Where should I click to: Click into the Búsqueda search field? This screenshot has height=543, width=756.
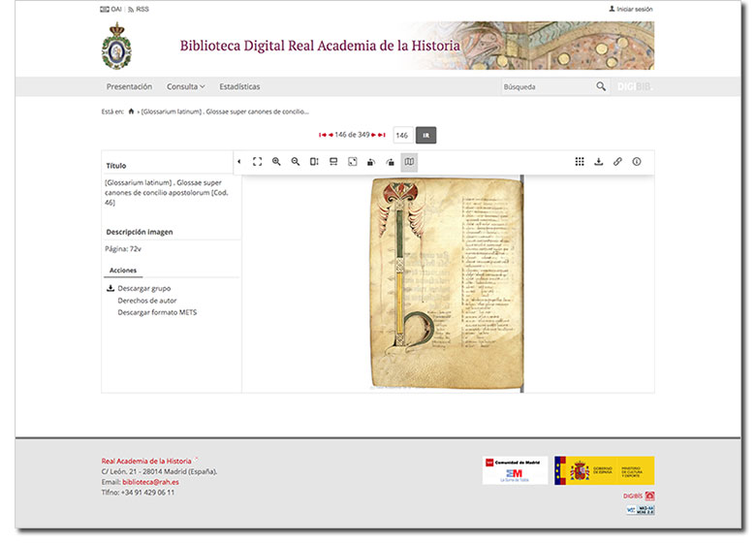point(547,87)
